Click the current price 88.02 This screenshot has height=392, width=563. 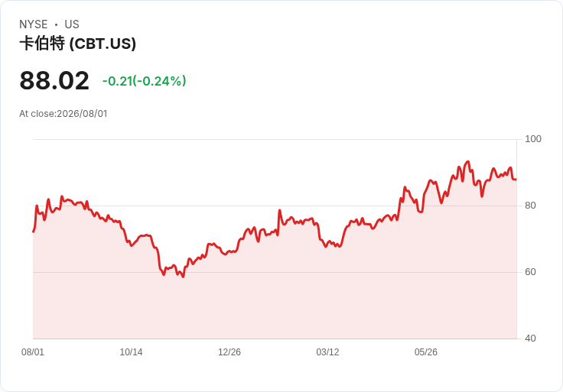[x=54, y=80]
